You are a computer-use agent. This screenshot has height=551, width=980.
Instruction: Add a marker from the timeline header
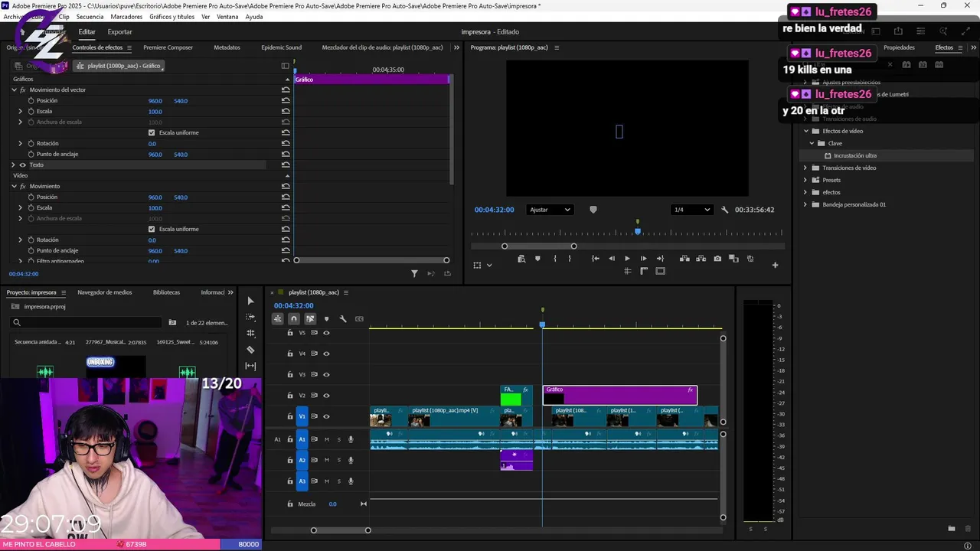click(327, 319)
